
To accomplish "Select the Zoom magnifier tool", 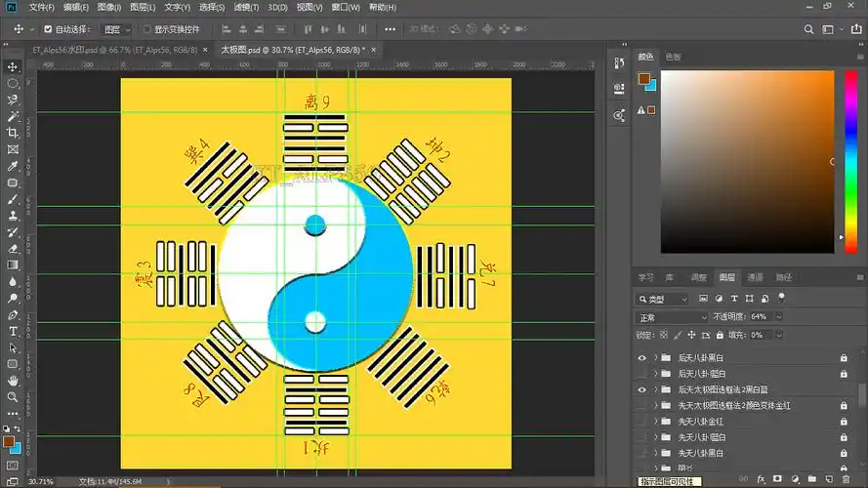I will [13, 397].
